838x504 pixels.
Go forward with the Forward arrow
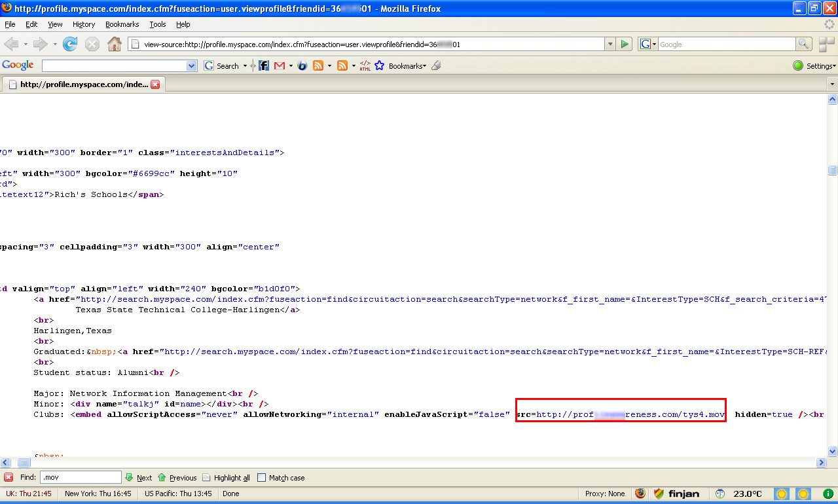(x=41, y=44)
